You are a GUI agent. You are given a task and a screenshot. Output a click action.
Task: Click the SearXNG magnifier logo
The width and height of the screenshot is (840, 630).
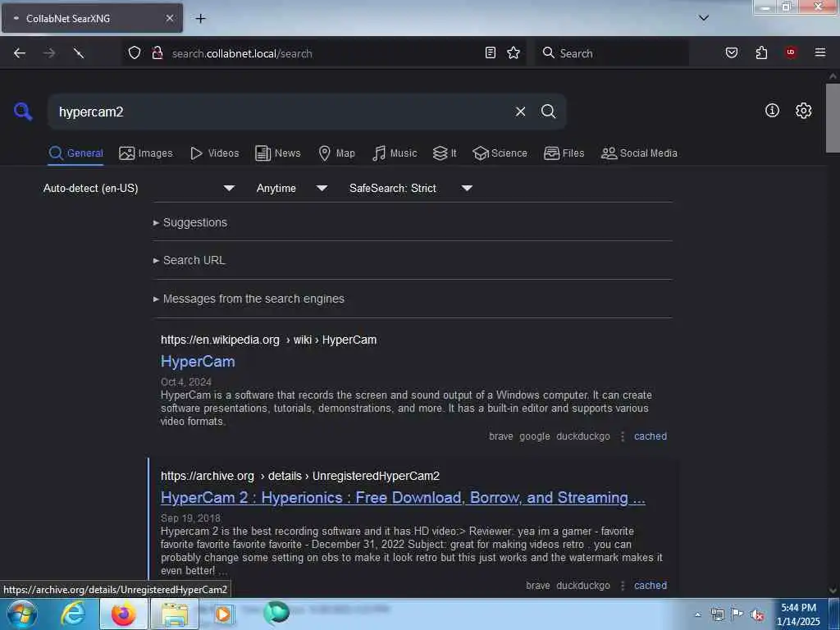tap(23, 112)
